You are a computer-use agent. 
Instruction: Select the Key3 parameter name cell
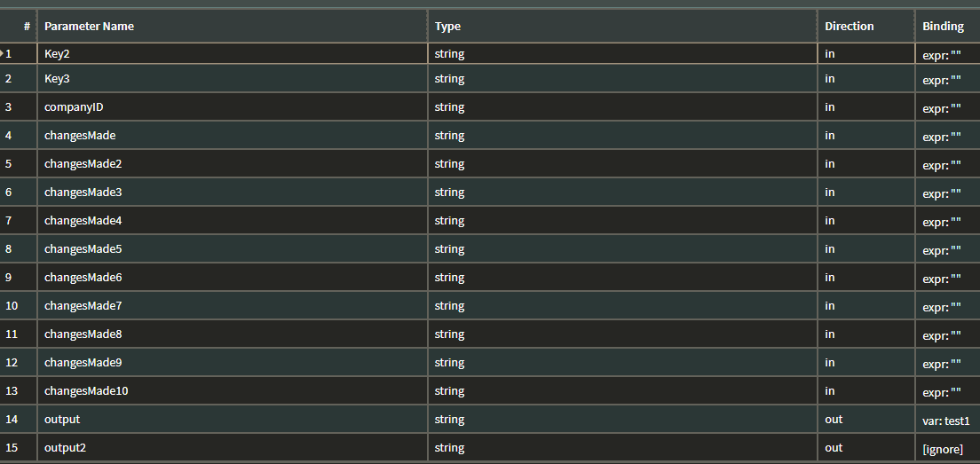coord(233,79)
